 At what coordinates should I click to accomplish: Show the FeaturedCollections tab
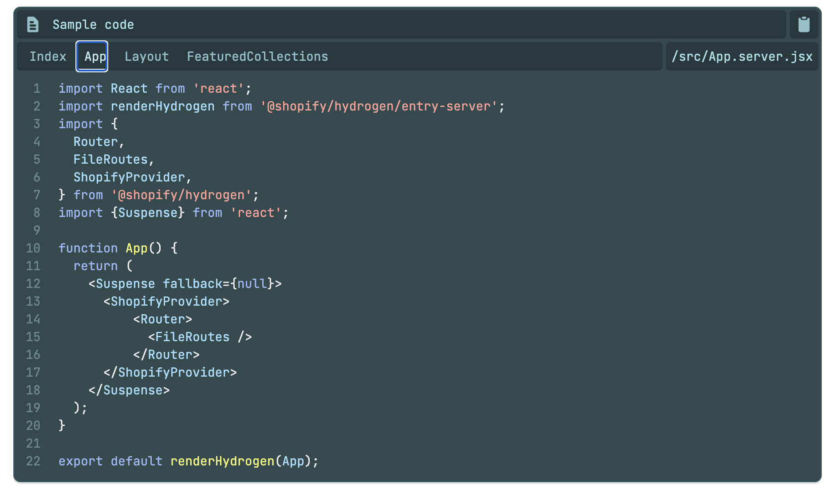pyautogui.click(x=257, y=56)
